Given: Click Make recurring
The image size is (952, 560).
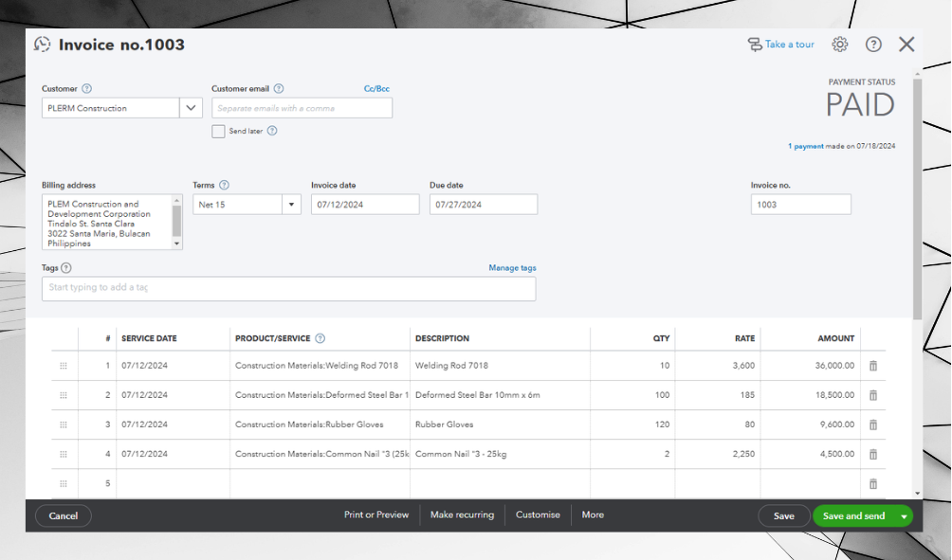Looking at the screenshot, I should [462, 515].
